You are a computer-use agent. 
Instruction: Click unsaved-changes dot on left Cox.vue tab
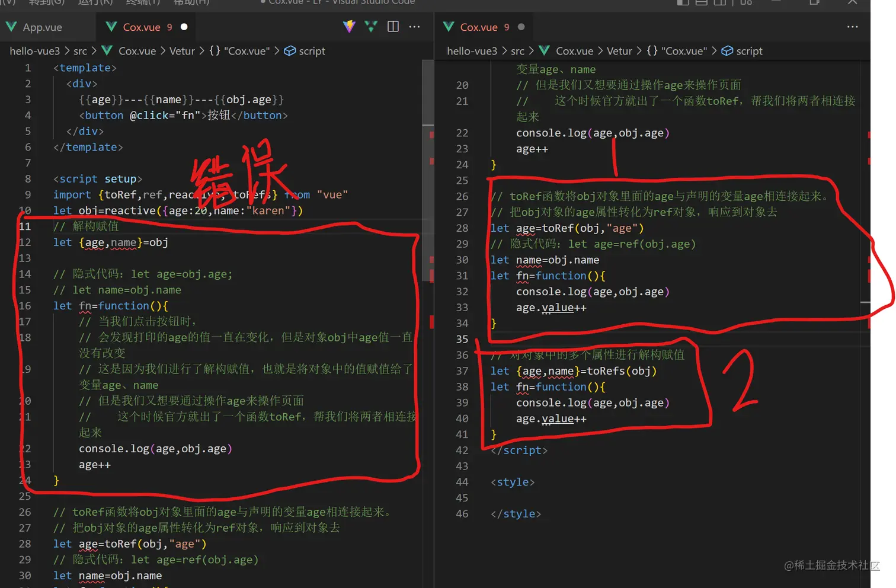coord(184,27)
